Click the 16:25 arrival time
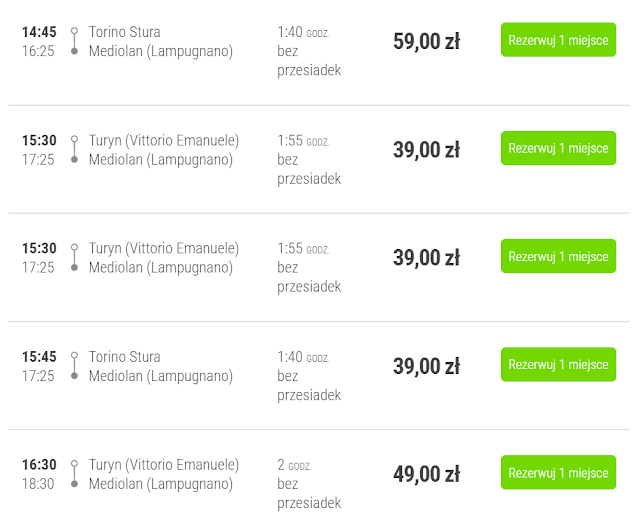 point(39,51)
